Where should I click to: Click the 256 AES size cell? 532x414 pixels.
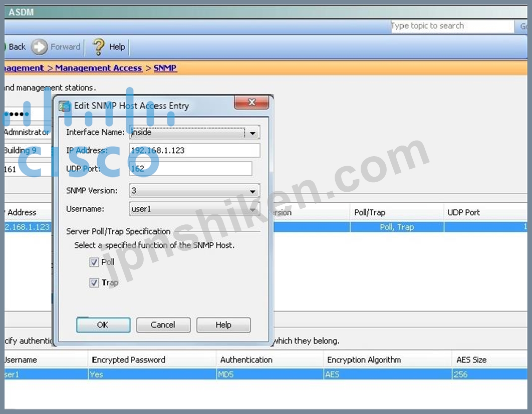(x=489, y=374)
